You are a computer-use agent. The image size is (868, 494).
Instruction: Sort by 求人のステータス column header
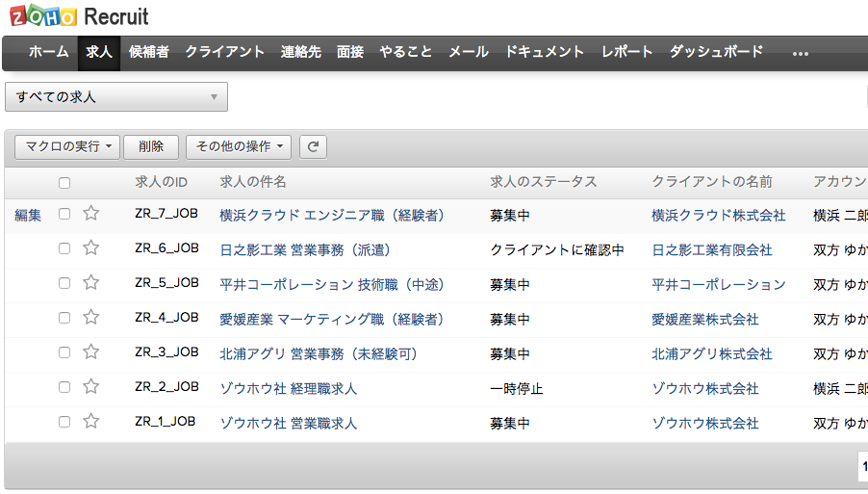pos(544,182)
